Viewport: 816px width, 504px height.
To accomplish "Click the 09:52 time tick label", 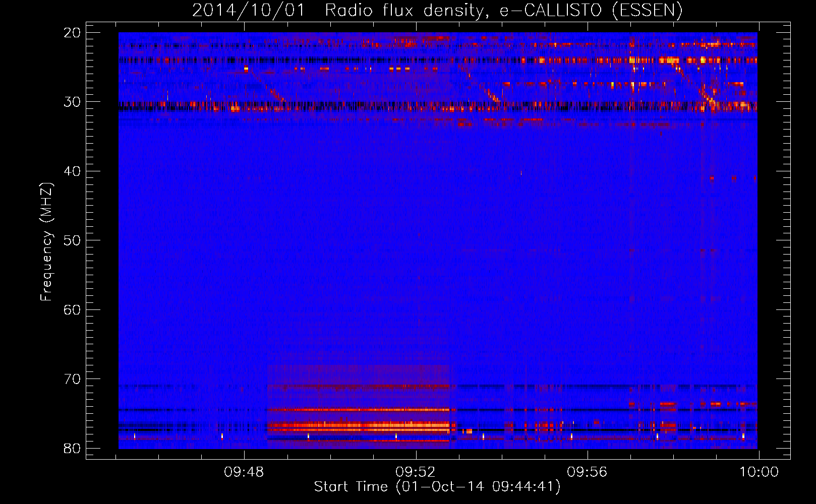I will [x=416, y=472].
